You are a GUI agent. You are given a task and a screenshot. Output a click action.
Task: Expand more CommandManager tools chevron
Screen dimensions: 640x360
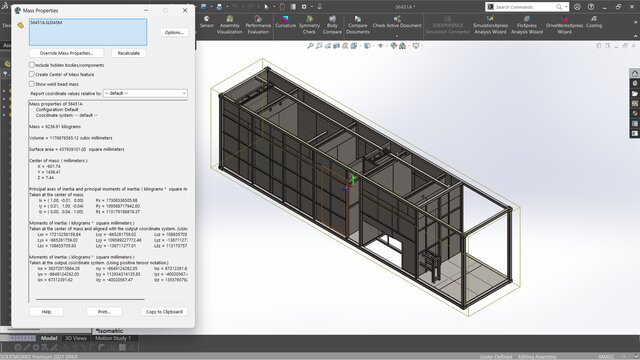click(635, 22)
